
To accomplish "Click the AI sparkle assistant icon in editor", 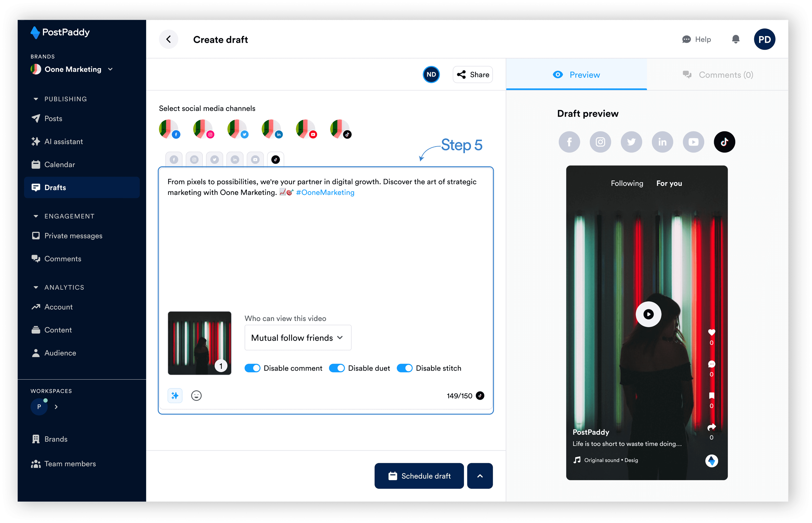I will tap(175, 396).
